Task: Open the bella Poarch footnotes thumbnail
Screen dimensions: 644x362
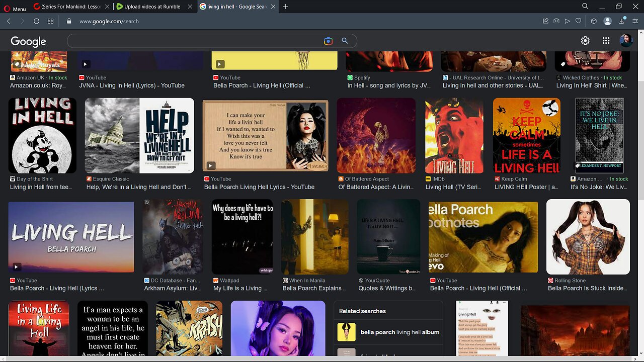Action: (484, 237)
